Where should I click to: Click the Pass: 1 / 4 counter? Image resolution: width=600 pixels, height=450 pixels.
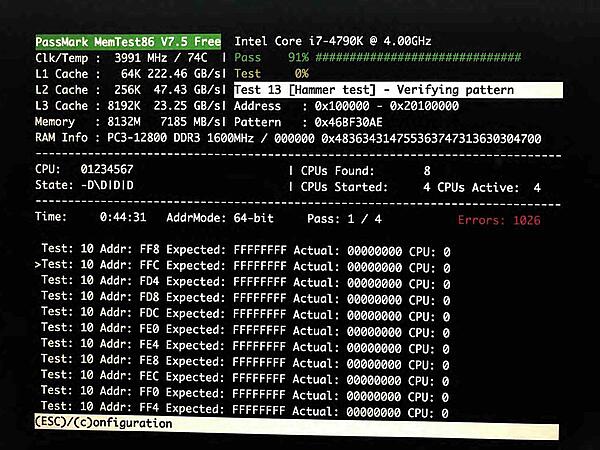[x=344, y=219]
